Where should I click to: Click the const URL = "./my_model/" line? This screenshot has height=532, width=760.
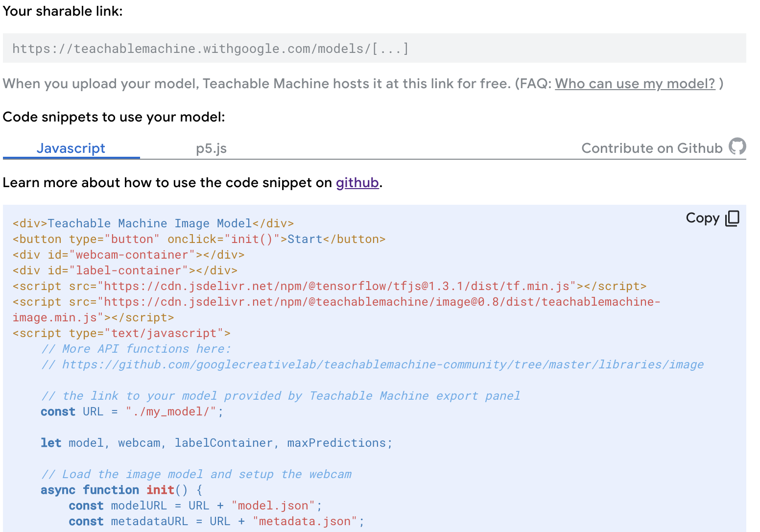point(132,411)
